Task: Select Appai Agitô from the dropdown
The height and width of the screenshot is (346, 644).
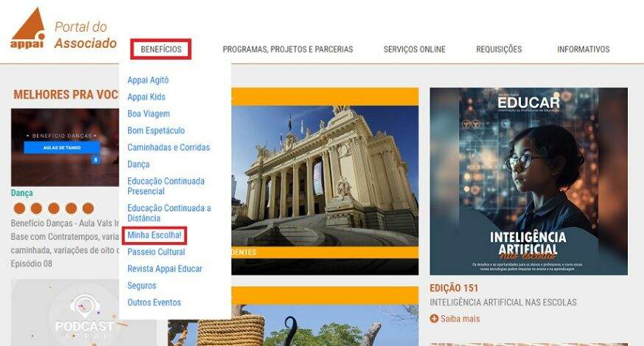Action: point(148,80)
